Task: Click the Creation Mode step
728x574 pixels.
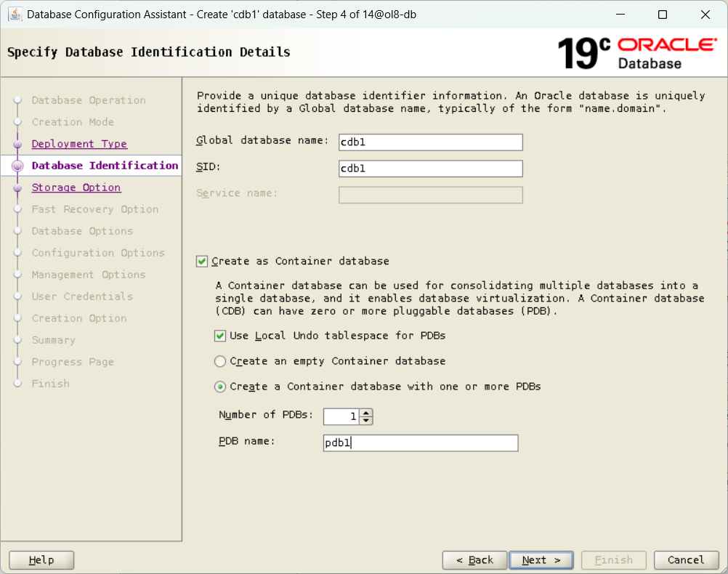Action: [x=73, y=122]
